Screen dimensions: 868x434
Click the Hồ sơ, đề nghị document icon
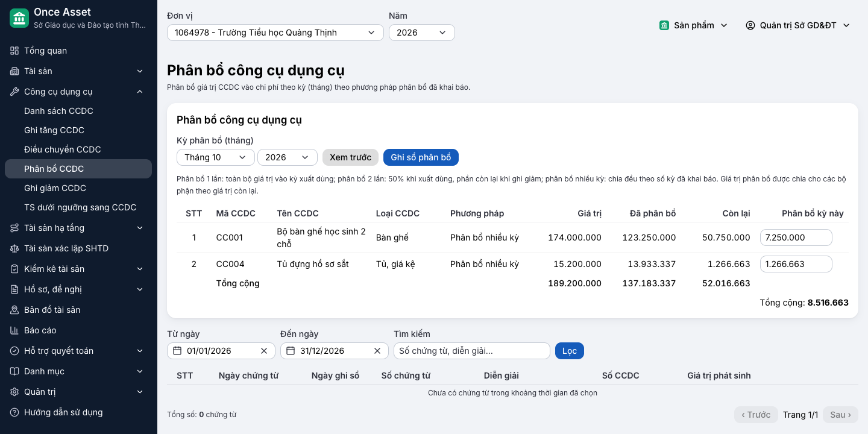[x=14, y=289]
